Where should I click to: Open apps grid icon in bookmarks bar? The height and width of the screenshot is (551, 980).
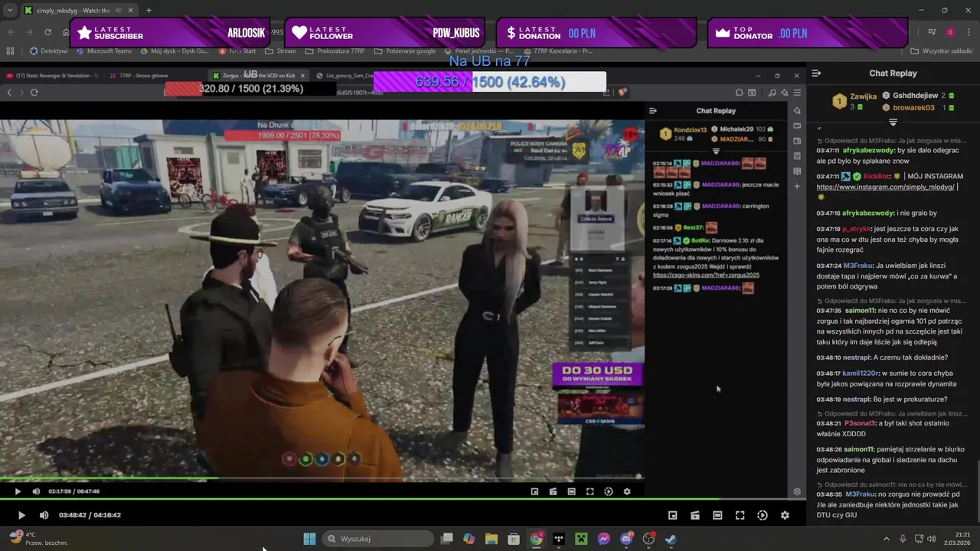[x=10, y=51]
